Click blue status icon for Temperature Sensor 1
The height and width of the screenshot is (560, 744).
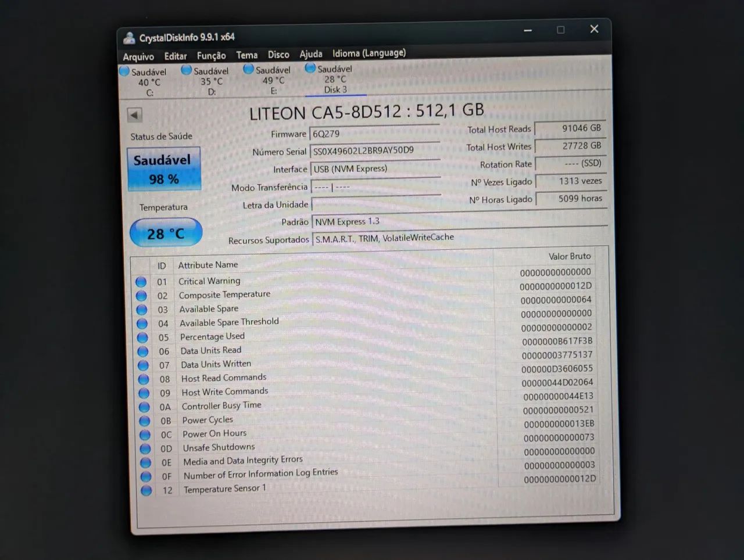146,490
